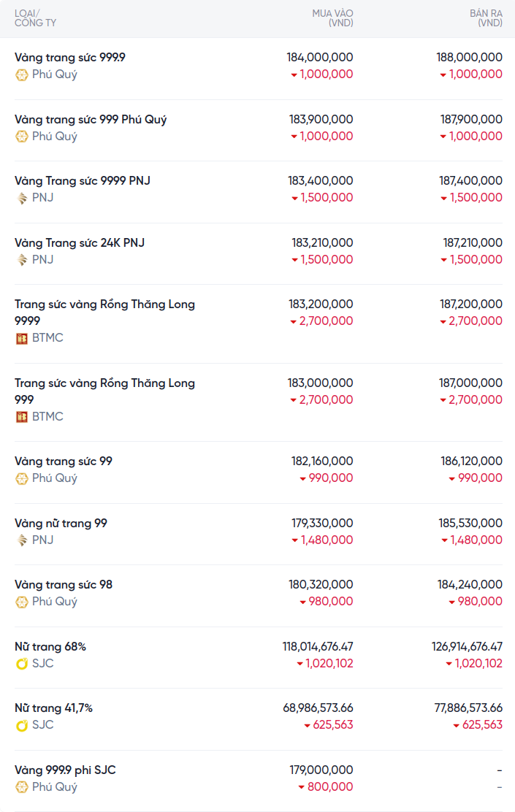Click the 126,914,676.47 sell price of Nữ trang 68%

pyautogui.click(x=467, y=646)
